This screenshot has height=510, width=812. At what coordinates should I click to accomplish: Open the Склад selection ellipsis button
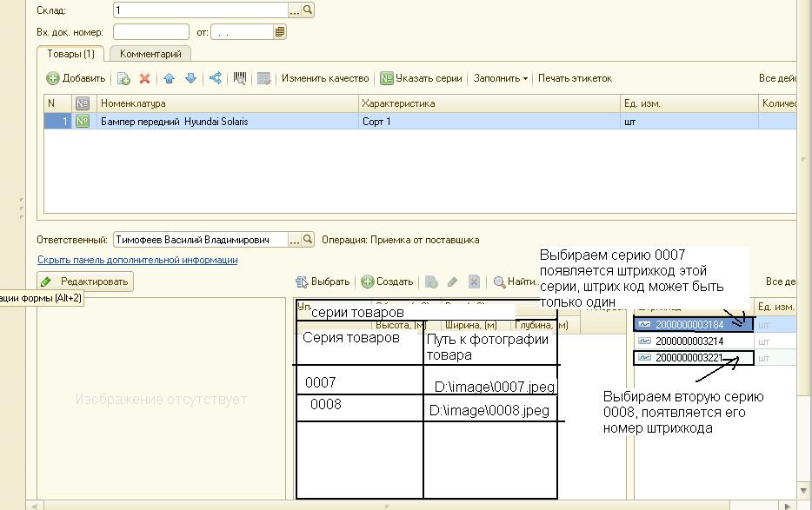(x=295, y=10)
